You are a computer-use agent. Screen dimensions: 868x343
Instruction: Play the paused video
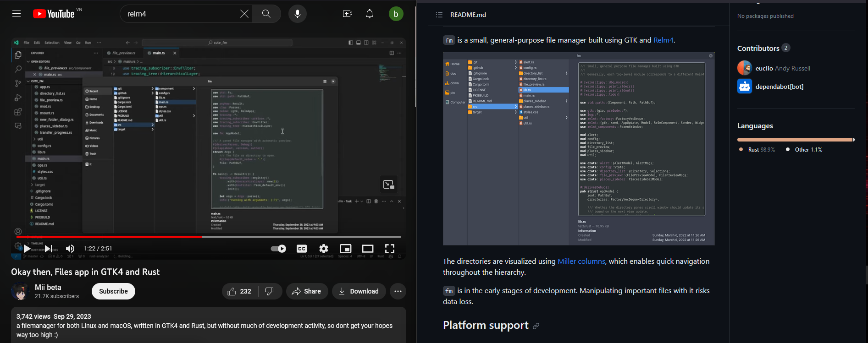coord(27,249)
